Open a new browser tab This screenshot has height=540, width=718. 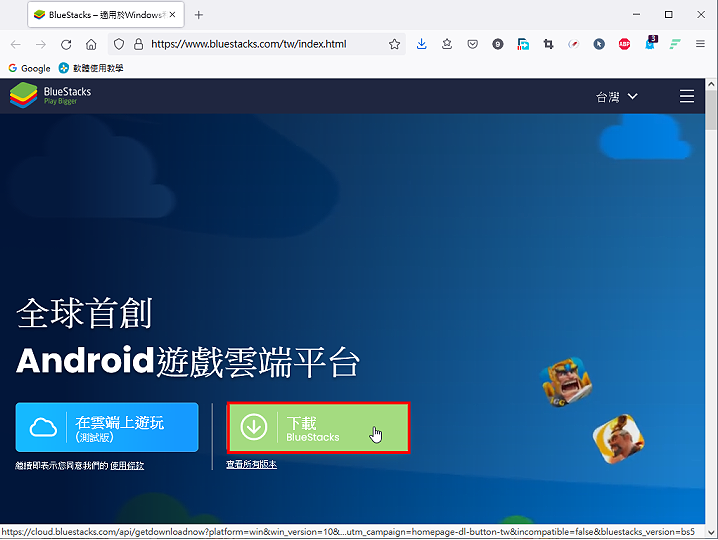198,15
